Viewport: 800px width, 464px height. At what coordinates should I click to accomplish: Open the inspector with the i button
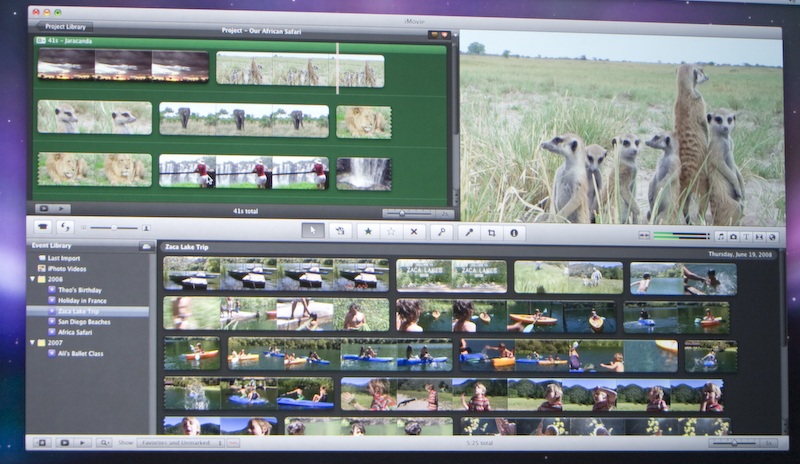click(514, 233)
